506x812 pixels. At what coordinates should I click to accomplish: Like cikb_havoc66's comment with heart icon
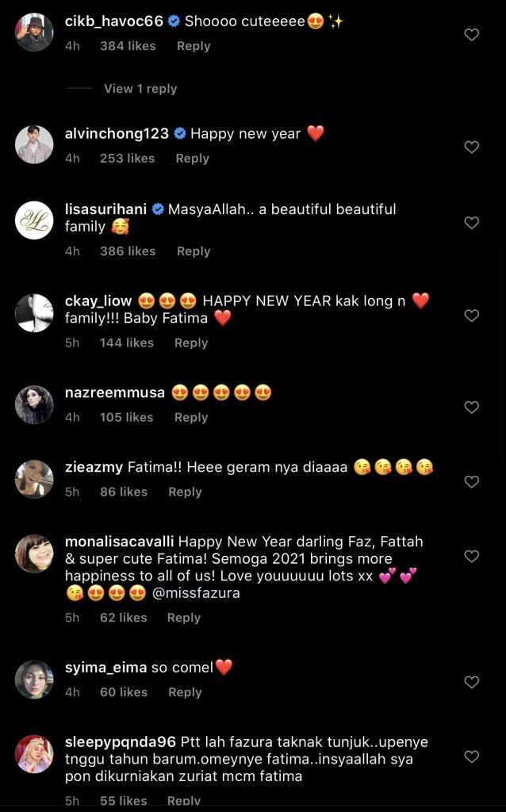click(471, 35)
